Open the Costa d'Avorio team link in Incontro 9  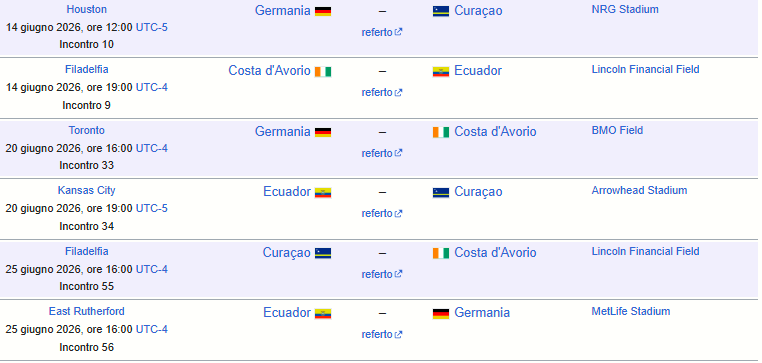pos(269,70)
